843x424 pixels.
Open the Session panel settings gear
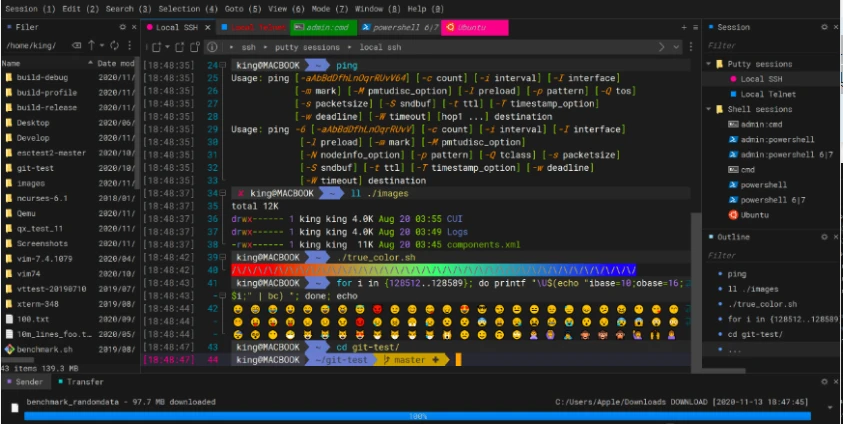(x=823, y=27)
